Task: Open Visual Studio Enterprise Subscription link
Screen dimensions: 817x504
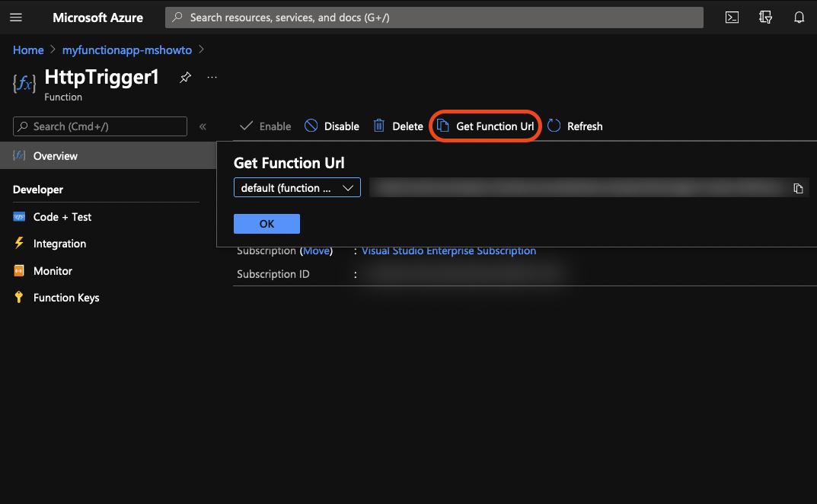Action: (448, 250)
